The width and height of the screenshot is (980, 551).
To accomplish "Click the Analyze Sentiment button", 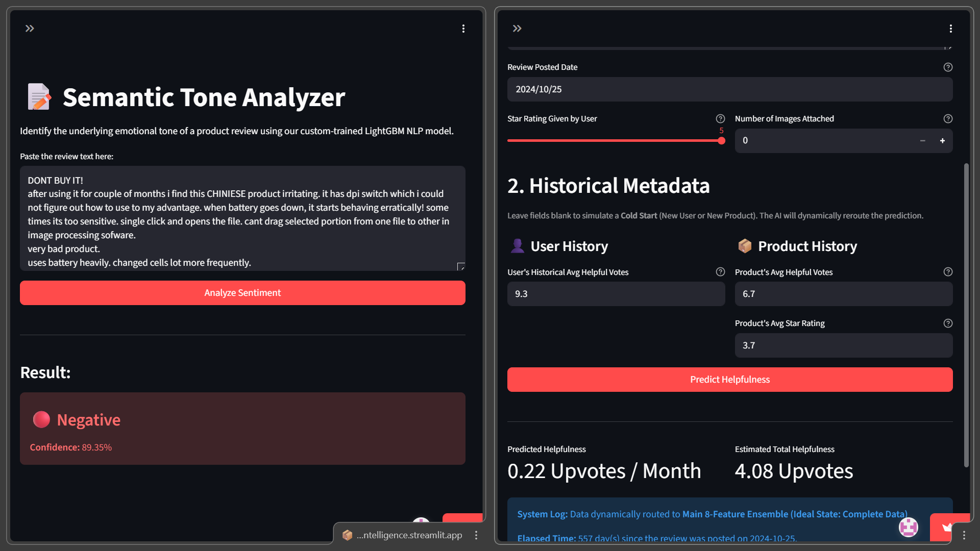I will 242,293.
